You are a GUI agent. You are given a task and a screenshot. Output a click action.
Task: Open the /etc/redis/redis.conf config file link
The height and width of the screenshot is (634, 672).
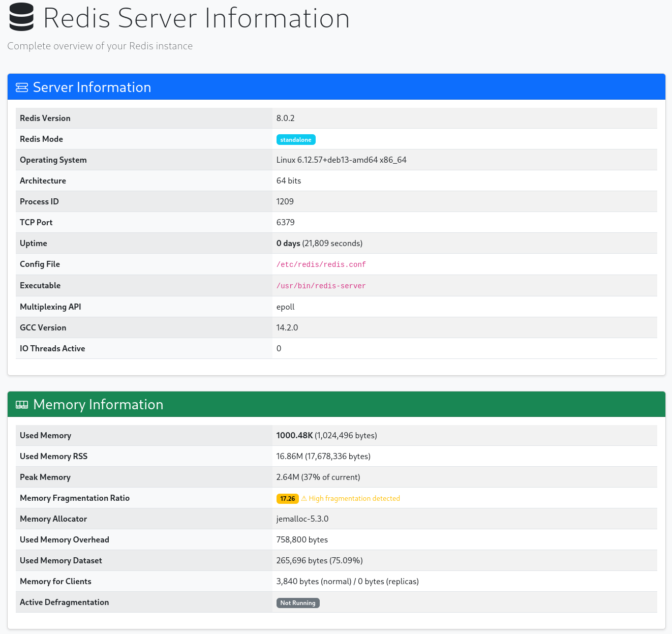(321, 264)
